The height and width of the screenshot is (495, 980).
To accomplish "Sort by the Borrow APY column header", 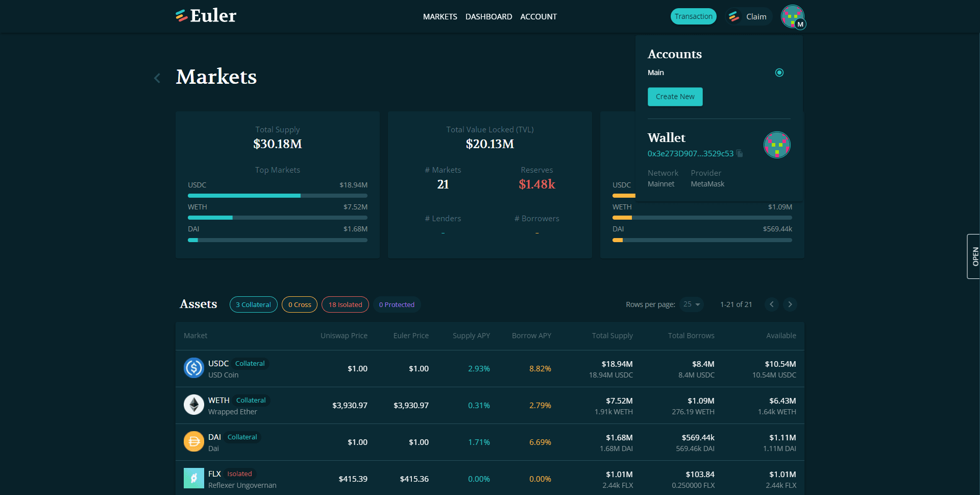I will (531, 336).
